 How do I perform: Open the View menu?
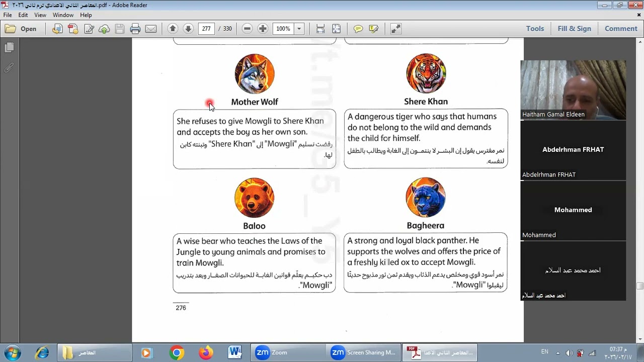pyautogui.click(x=40, y=15)
